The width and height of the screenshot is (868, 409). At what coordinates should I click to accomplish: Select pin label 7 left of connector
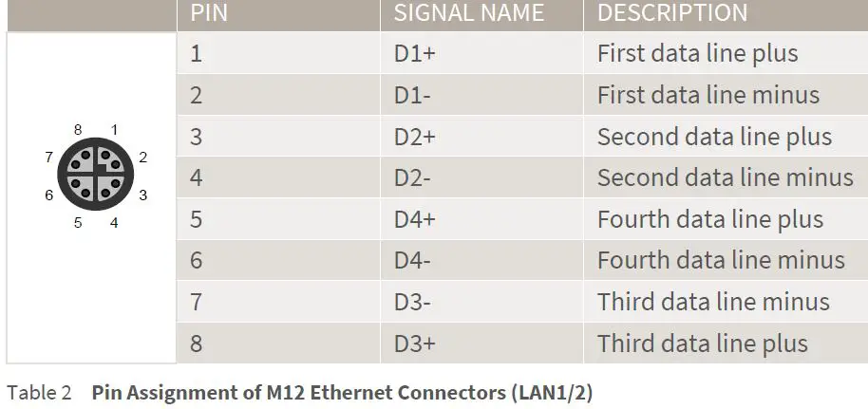[48, 158]
